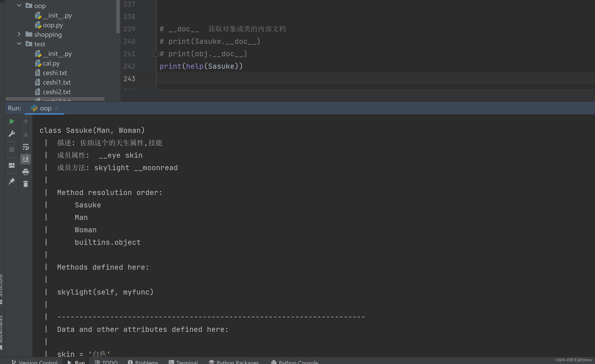Open run configuration wrench settings
This screenshot has height=364, width=595.
(x=12, y=134)
